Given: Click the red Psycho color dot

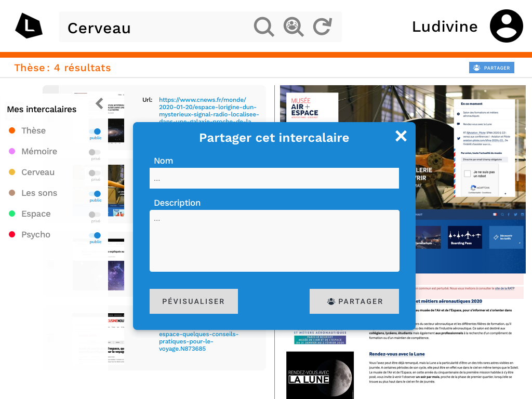Looking at the screenshot, I should 12,234.
